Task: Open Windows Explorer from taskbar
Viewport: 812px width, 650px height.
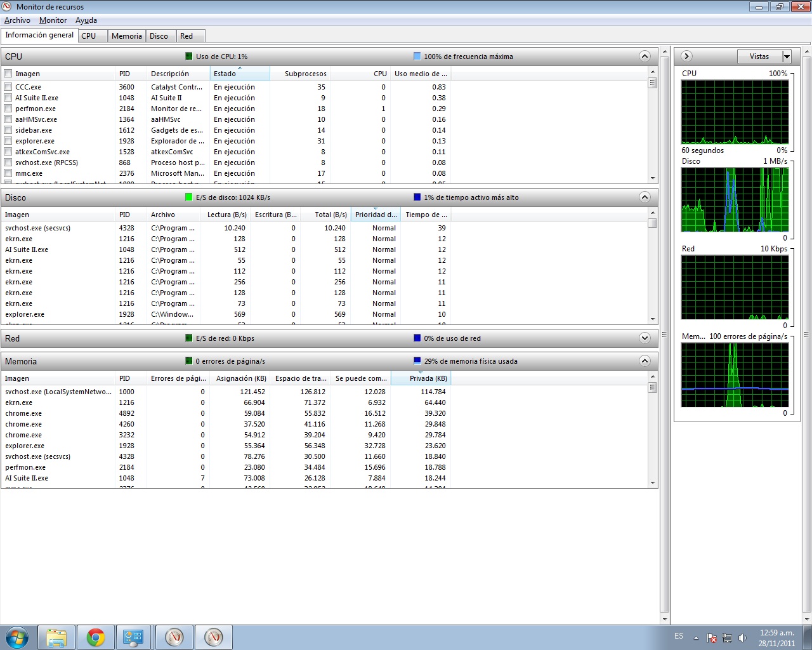Action: click(x=56, y=637)
